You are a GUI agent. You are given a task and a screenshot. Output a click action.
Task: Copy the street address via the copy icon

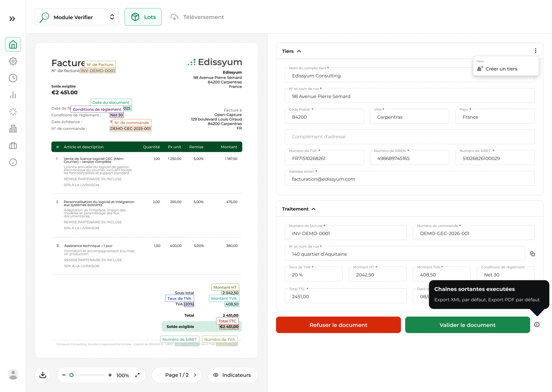pos(533,254)
